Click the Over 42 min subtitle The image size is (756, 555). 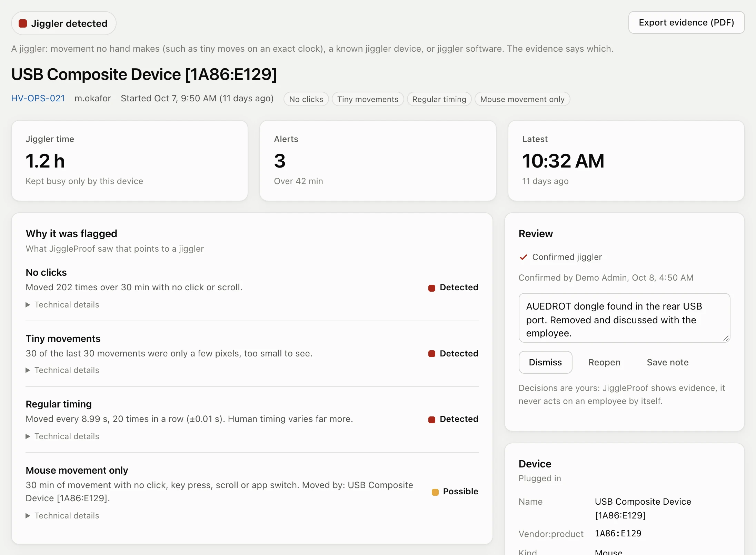[x=298, y=181]
